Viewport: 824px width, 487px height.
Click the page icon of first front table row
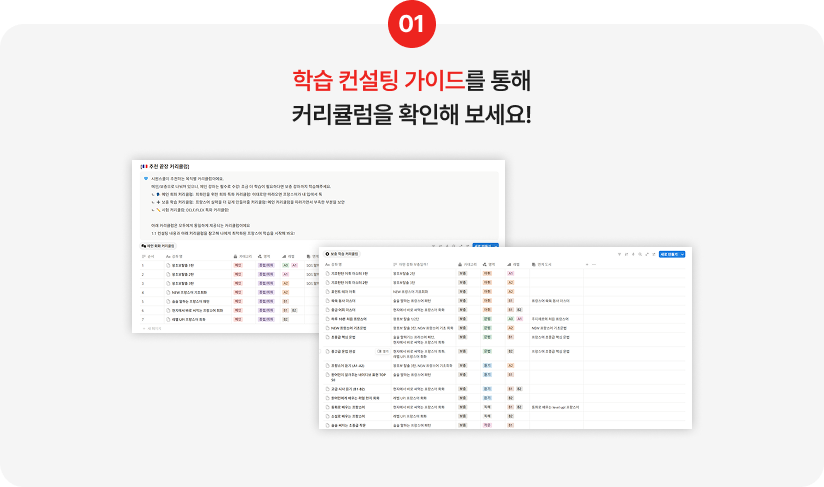(x=329, y=273)
